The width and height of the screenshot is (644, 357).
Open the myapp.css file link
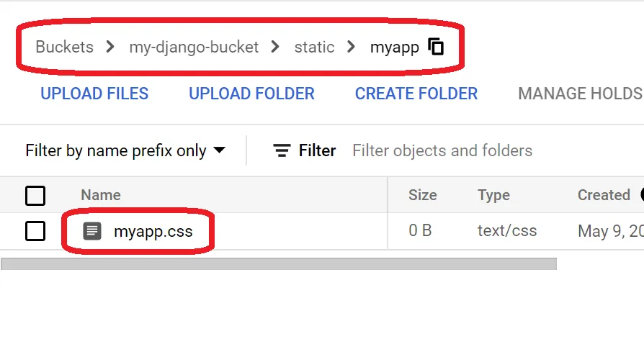[x=153, y=232]
